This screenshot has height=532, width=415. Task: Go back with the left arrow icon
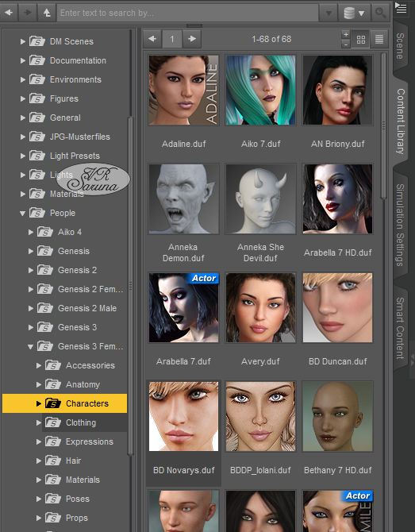point(9,13)
